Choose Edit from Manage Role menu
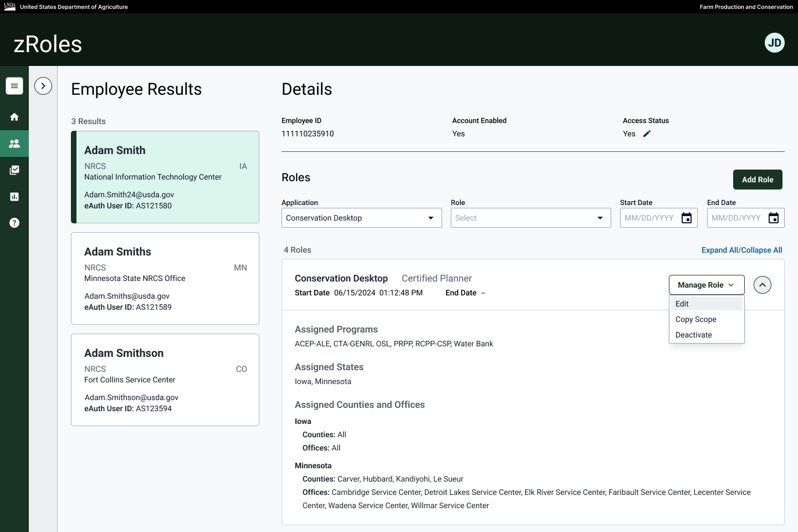Viewport: 798px width, 532px height. pos(707,304)
